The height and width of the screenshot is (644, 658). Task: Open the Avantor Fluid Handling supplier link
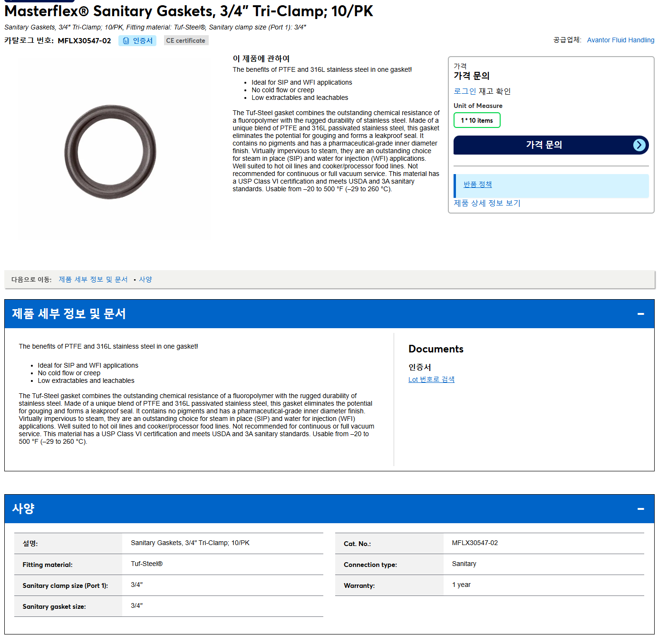pyautogui.click(x=620, y=40)
